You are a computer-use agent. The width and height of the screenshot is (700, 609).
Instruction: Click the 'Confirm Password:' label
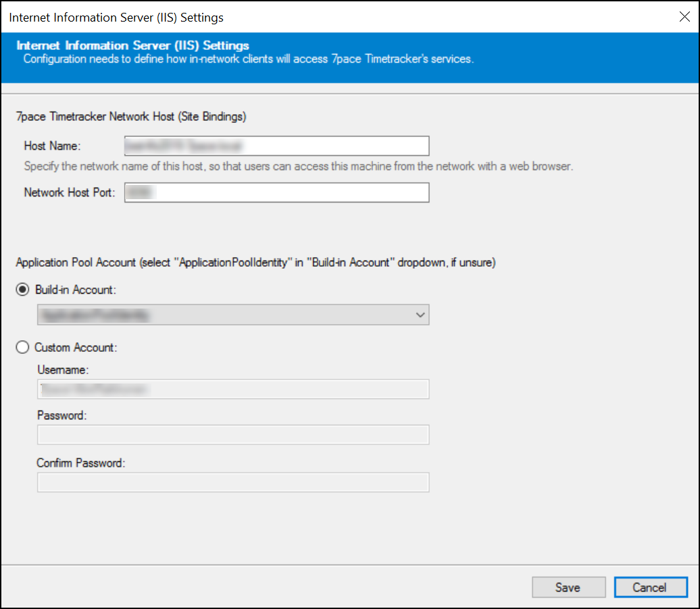coord(81,463)
